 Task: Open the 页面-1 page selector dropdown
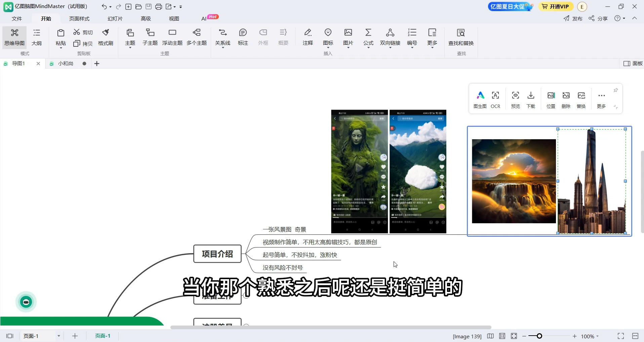[x=59, y=336]
